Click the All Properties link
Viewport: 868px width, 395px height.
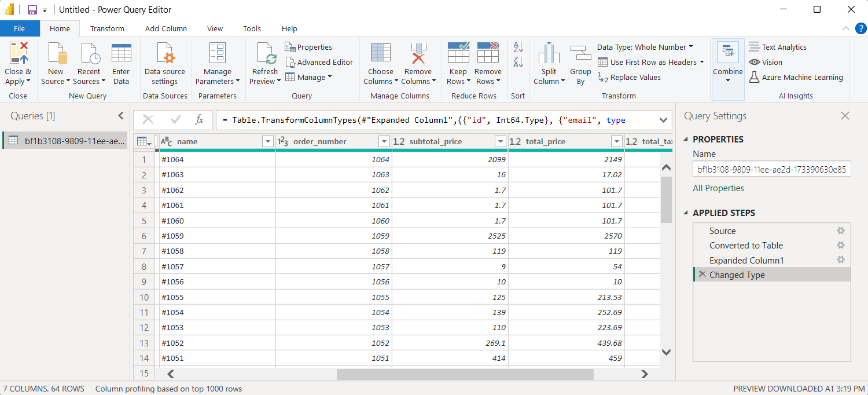coord(718,188)
